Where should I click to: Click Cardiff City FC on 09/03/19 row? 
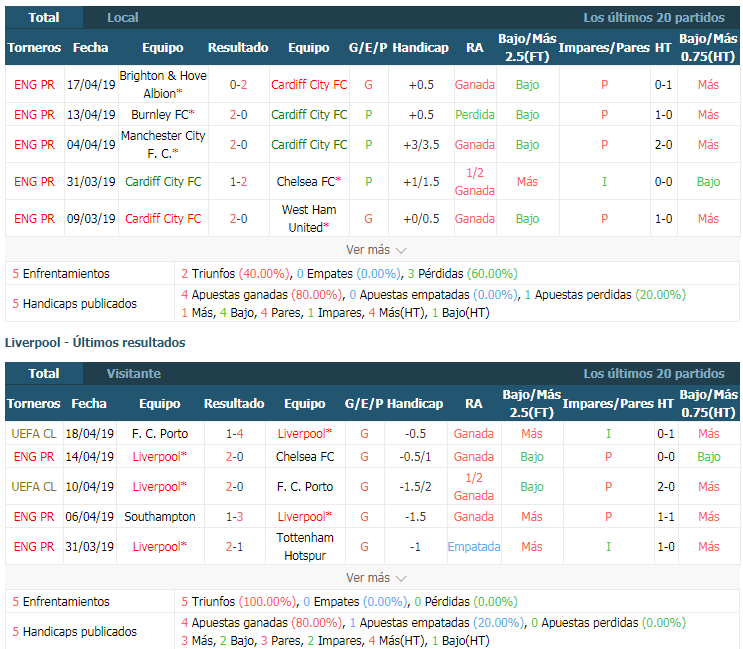click(163, 218)
